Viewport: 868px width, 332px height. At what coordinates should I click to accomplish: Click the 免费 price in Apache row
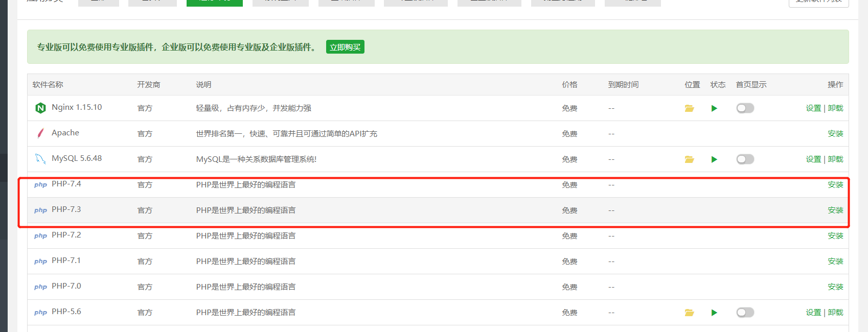click(x=569, y=134)
